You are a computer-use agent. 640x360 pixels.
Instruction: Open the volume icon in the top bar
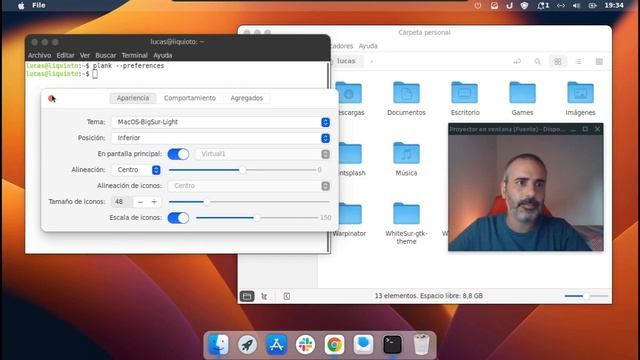[576, 5]
